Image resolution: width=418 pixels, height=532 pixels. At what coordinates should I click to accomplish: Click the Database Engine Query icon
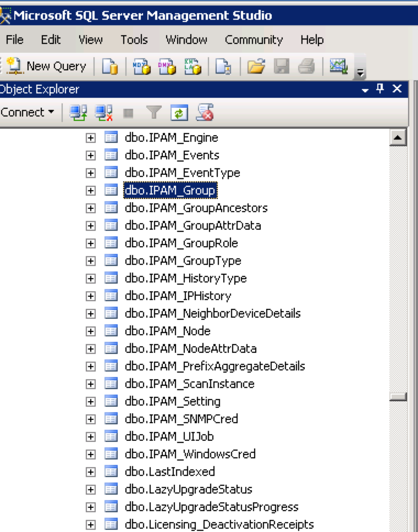[x=110, y=66]
